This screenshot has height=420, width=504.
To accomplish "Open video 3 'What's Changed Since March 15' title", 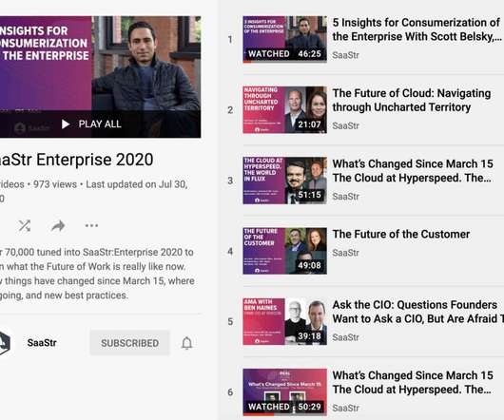I will pyautogui.click(x=413, y=171).
